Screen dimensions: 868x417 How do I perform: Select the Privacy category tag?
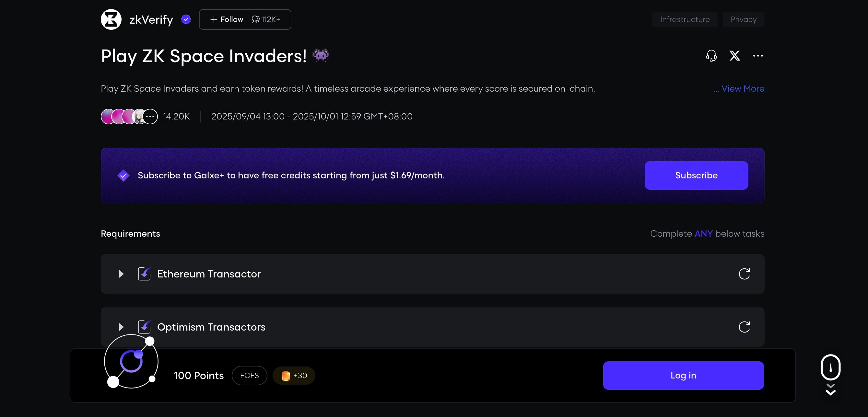point(743,19)
